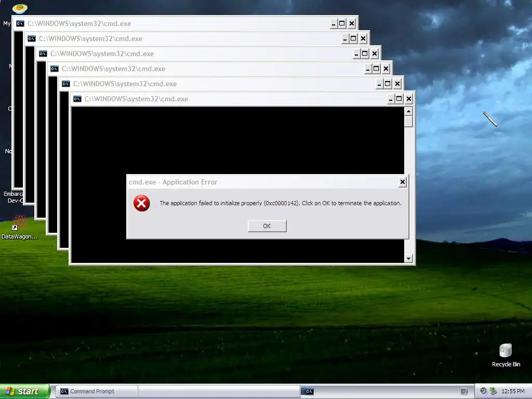This screenshot has width=532, height=399.
Task: Select the Recycle Bin desktop icon
Action: [x=506, y=355]
